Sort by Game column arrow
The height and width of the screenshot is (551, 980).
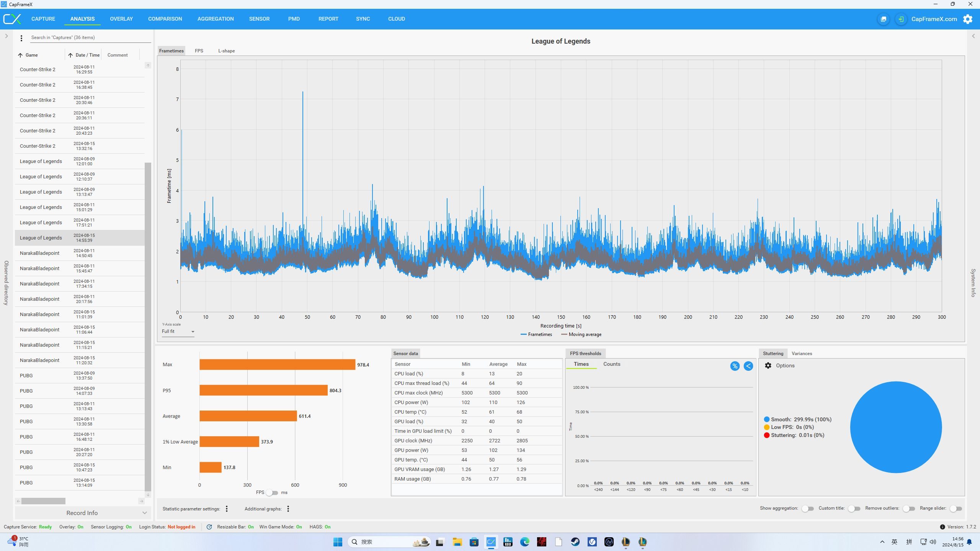coord(20,55)
